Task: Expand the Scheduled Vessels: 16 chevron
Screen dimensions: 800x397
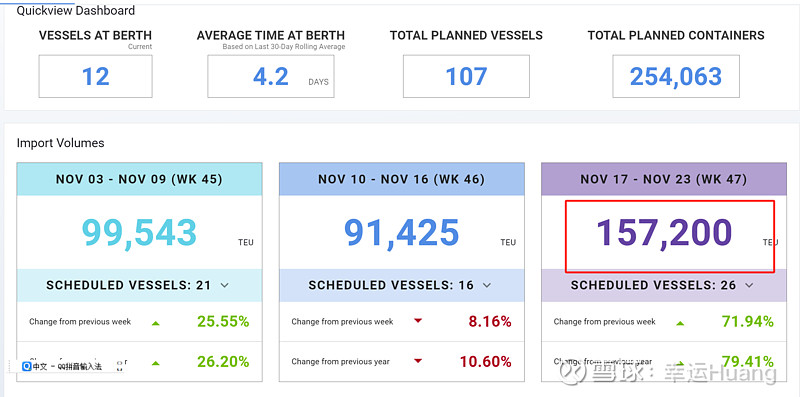Action: [487, 285]
